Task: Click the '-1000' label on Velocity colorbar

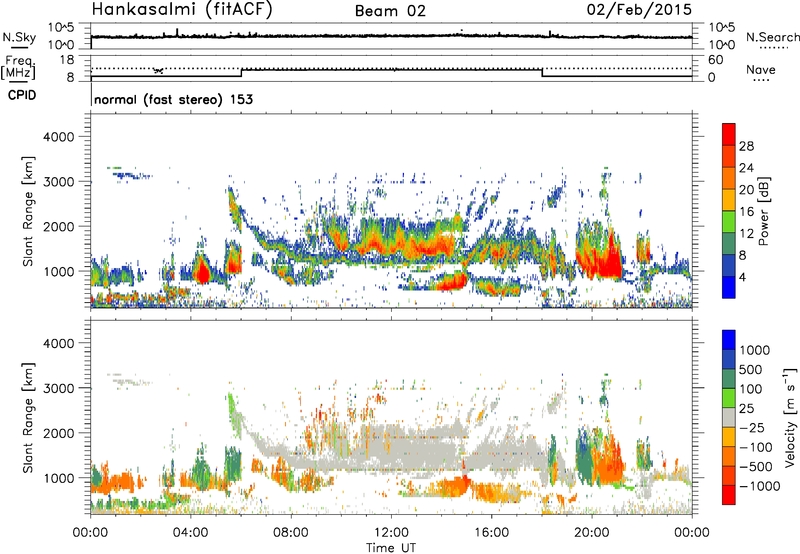Action: (x=759, y=486)
